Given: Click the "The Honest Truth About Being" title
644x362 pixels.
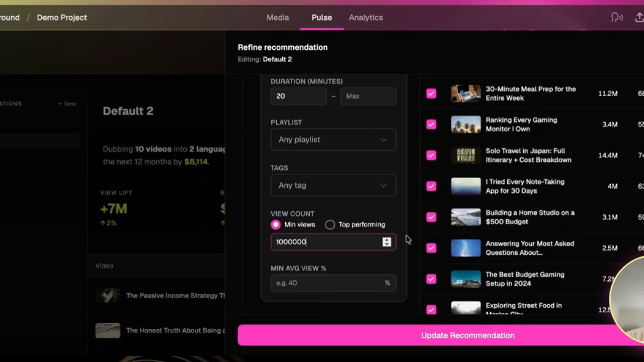Looking at the screenshot, I should pos(176,330).
